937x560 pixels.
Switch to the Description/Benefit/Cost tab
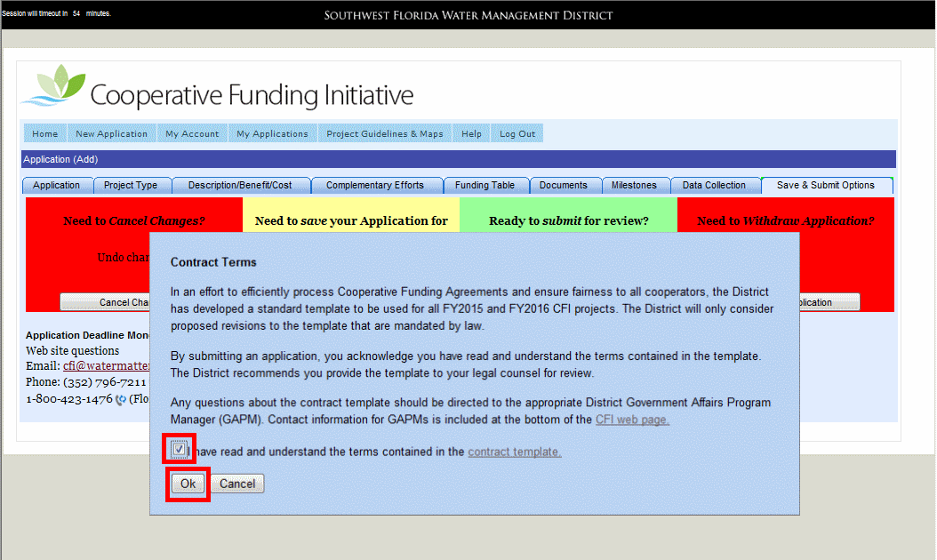click(240, 185)
